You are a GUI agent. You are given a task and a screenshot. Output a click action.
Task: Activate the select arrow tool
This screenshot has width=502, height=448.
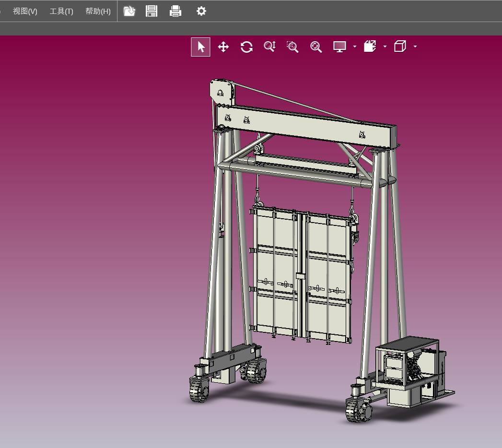pyautogui.click(x=201, y=47)
